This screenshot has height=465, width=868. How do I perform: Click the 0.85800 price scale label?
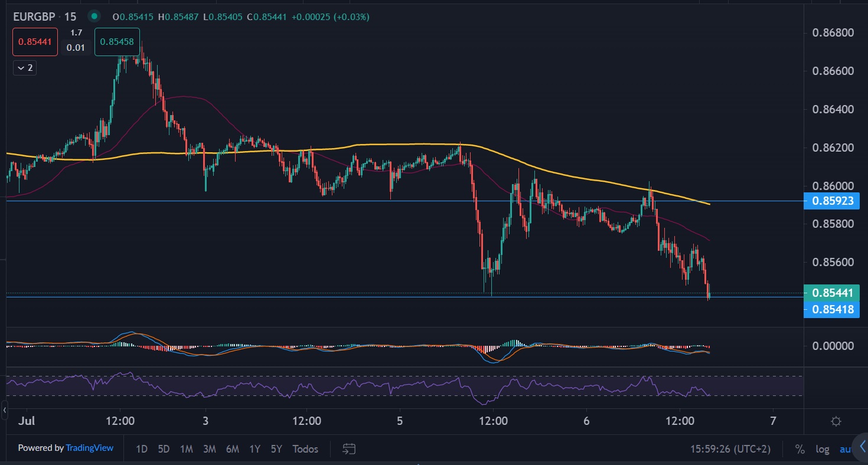click(833, 224)
